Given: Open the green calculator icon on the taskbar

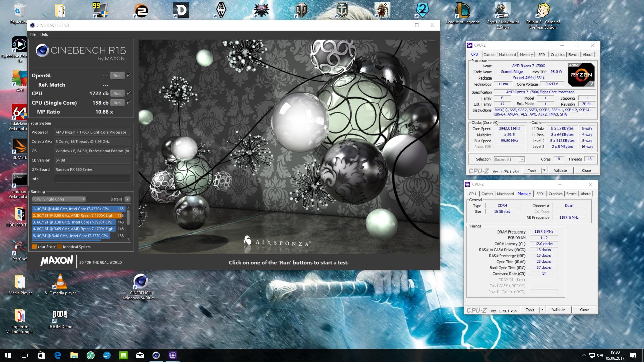Looking at the screenshot, I should pos(123,355).
